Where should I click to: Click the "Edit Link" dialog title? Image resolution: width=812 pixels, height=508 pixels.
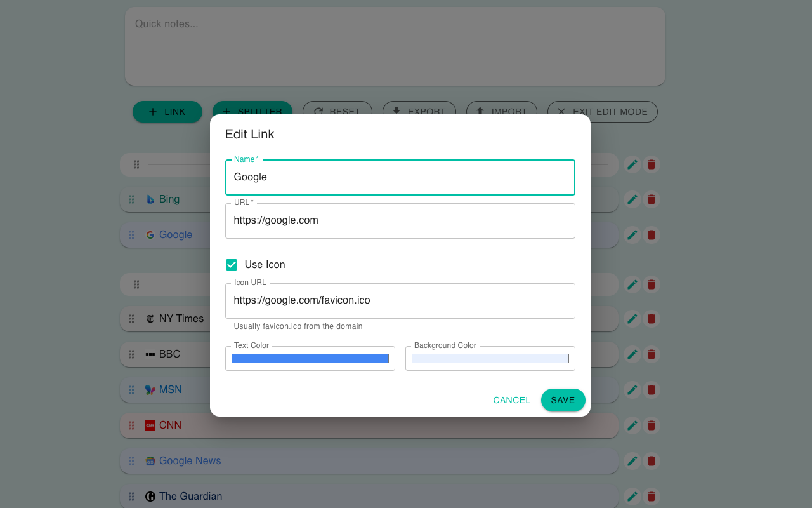click(250, 135)
